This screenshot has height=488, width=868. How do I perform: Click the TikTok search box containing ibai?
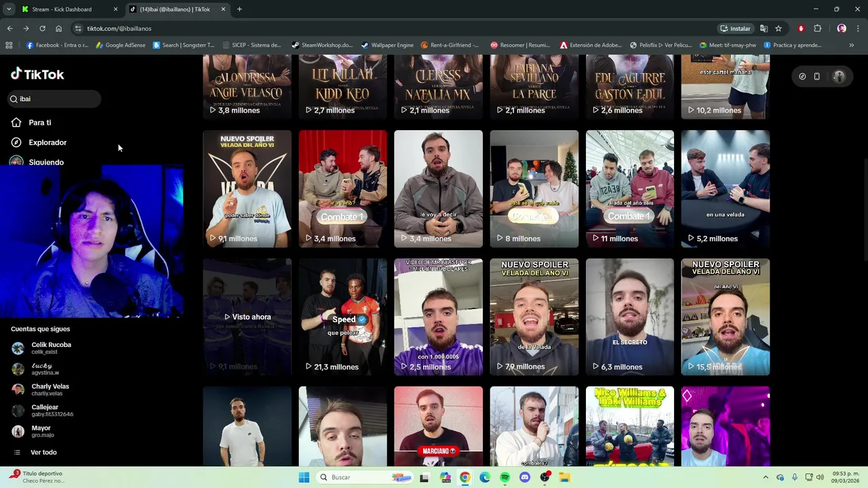point(54,99)
